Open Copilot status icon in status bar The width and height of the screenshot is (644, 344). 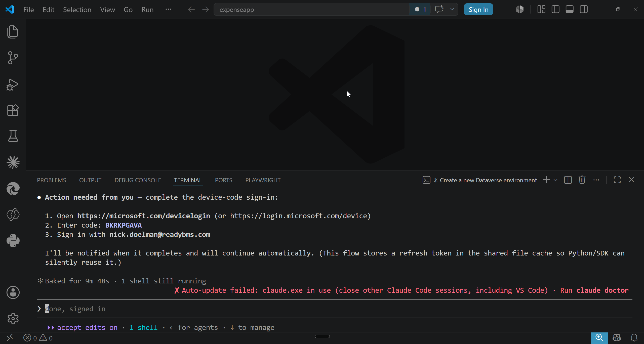(617, 338)
